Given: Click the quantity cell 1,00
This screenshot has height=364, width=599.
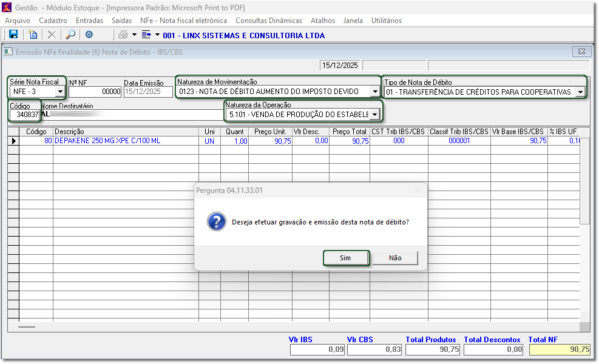Looking at the screenshot, I should [234, 141].
